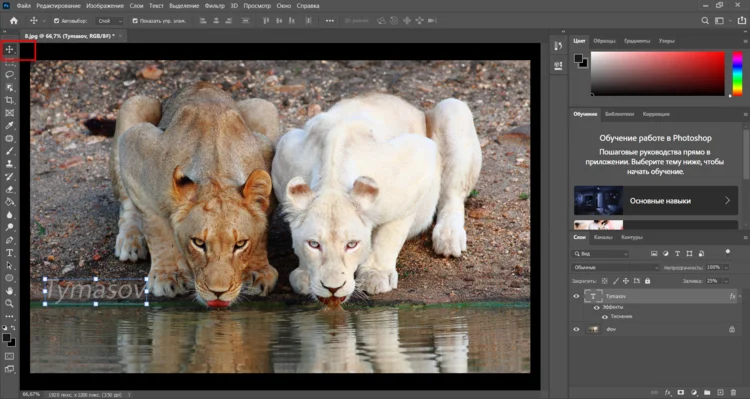Viewport: 750px width, 399px height.
Task: Toggle the layer filter switch
Action: pos(728,252)
